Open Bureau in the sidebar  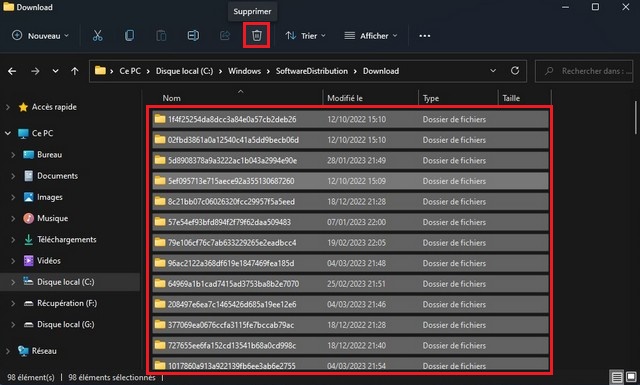[49, 155]
